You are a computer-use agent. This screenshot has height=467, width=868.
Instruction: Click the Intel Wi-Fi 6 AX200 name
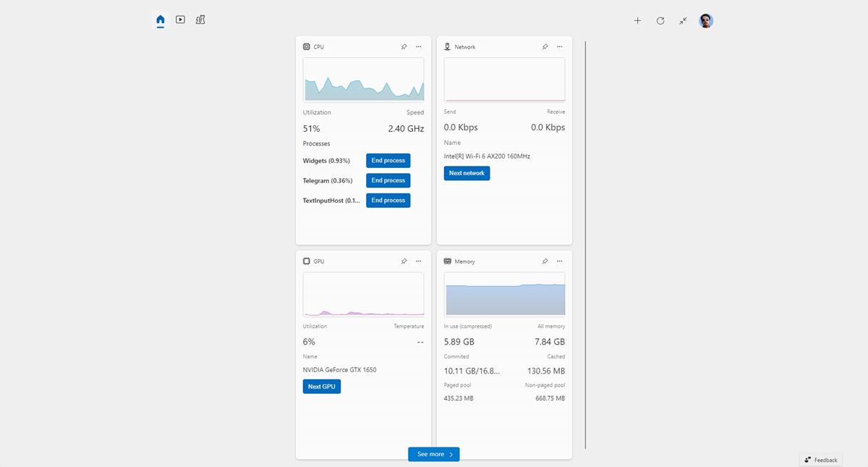pos(488,156)
